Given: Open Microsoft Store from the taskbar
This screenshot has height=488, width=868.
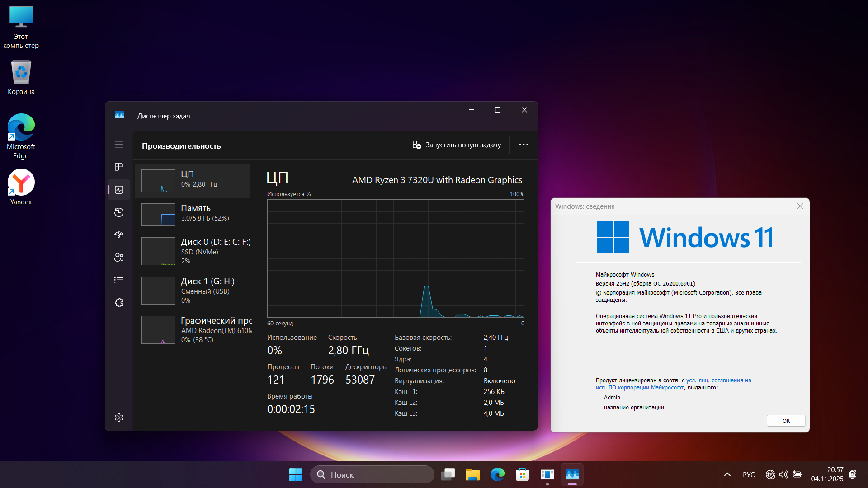Looking at the screenshot, I should (x=522, y=474).
